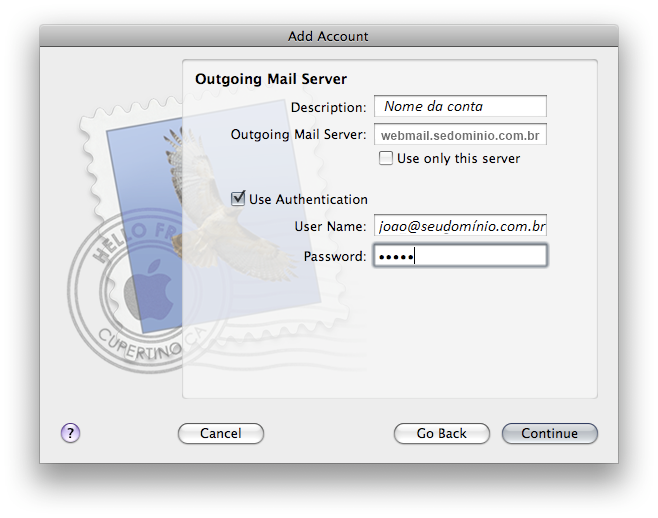The image size is (658, 518).
Task: Click the Cancel button
Action: pos(221,433)
